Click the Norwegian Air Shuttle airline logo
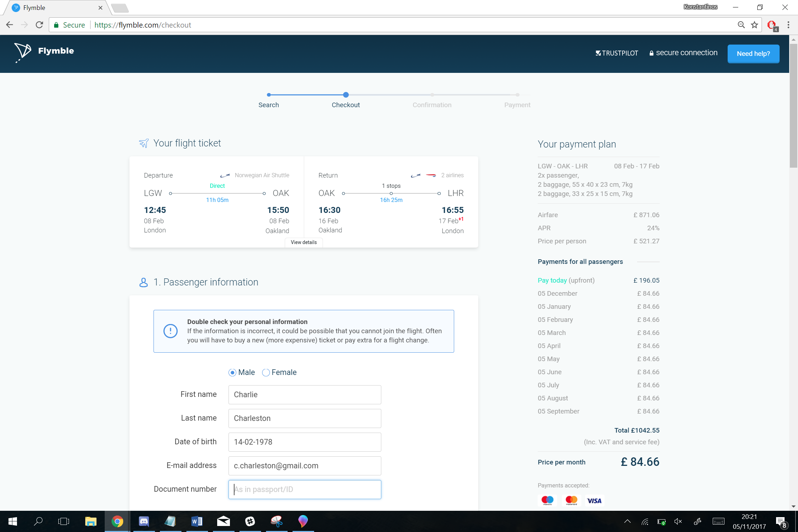The image size is (798, 532). 225,175
